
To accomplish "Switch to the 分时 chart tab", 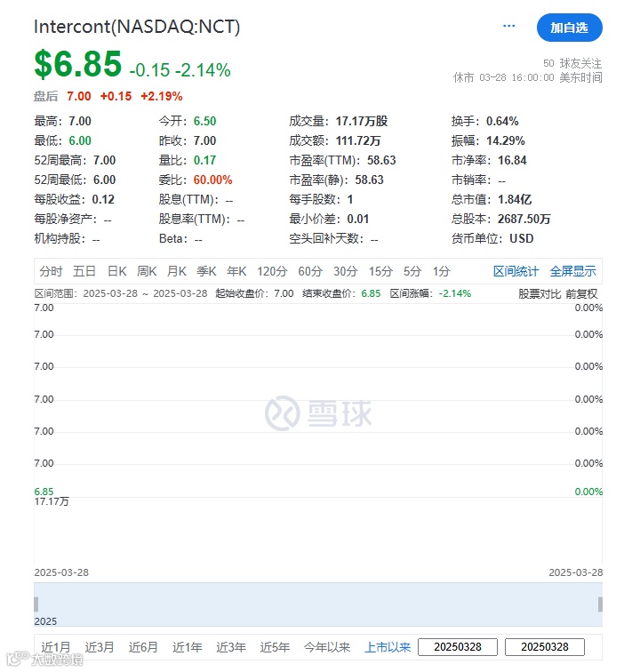I will [51, 271].
